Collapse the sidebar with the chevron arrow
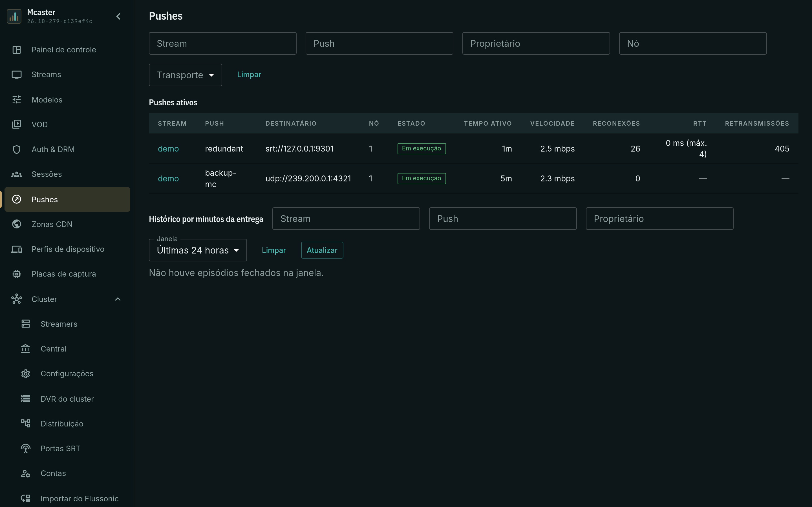This screenshot has height=507, width=812. [x=118, y=16]
